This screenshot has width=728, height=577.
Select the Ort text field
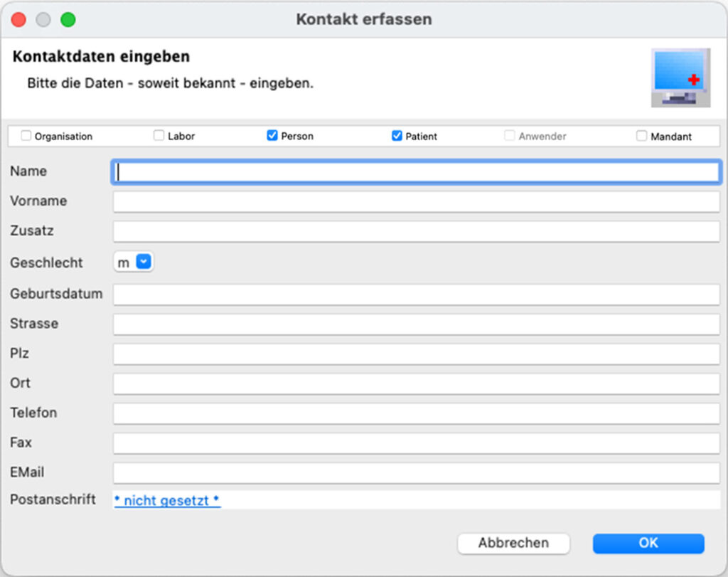coord(417,383)
